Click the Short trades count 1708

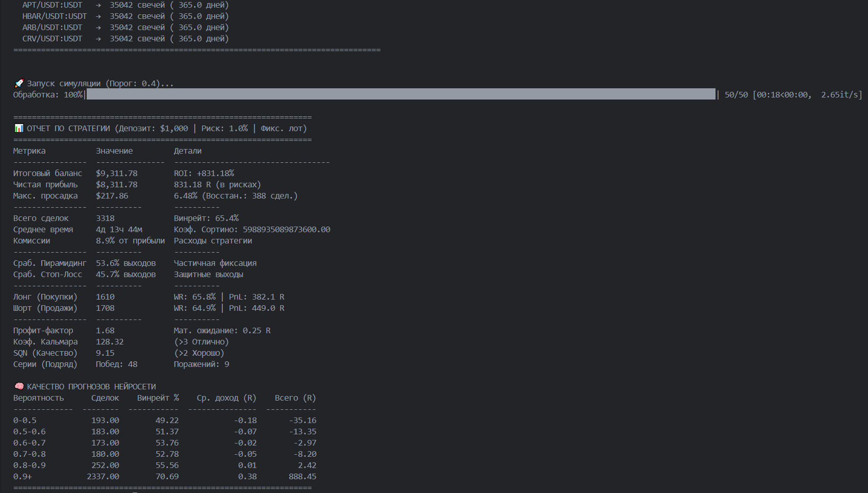point(105,308)
